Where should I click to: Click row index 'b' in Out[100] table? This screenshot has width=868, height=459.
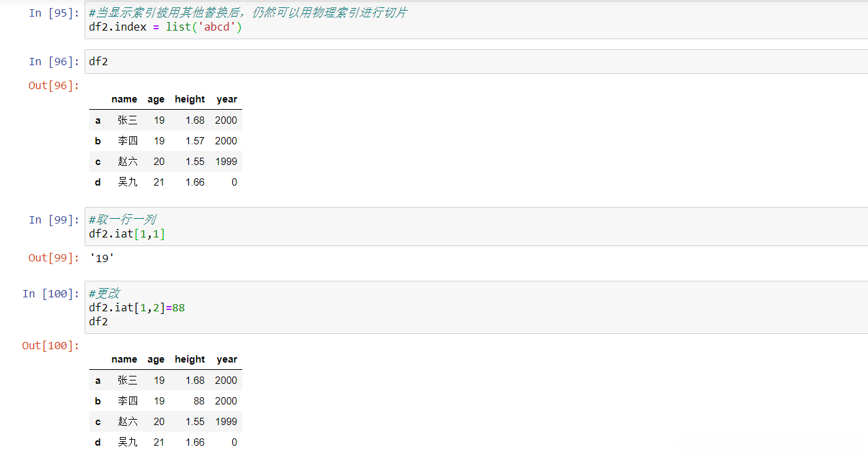tap(98, 401)
